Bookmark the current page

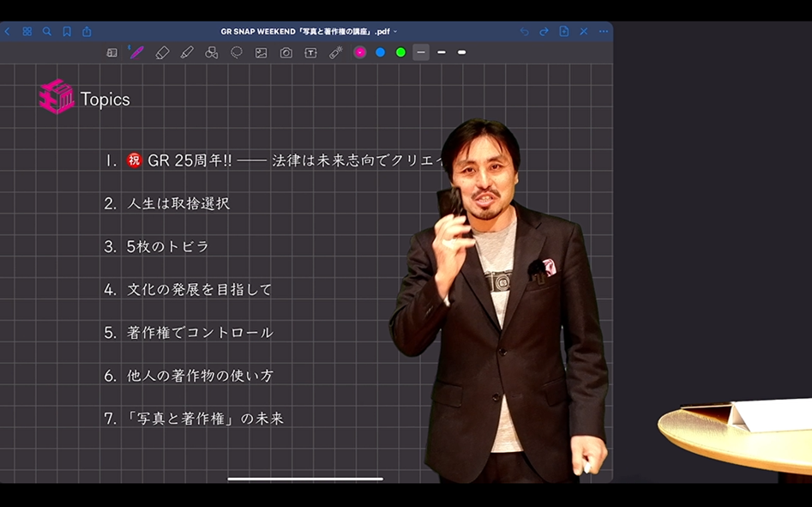pos(67,32)
